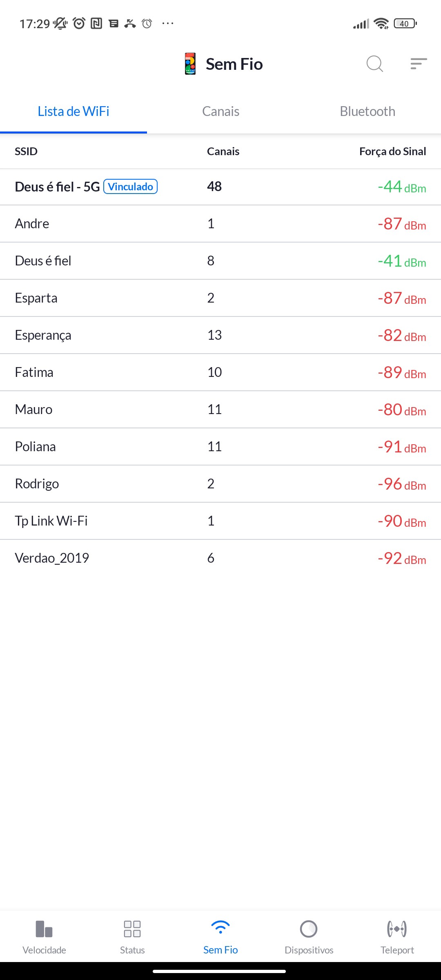Screen dimensions: 441x980
Task: Switch to the Bluetooth tab
Action: (367, 111)
